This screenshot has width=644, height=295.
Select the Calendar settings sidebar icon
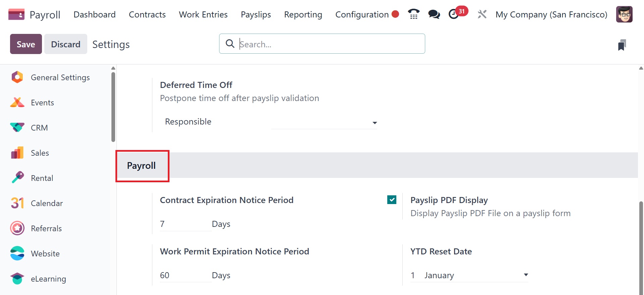tap(17, 203)
